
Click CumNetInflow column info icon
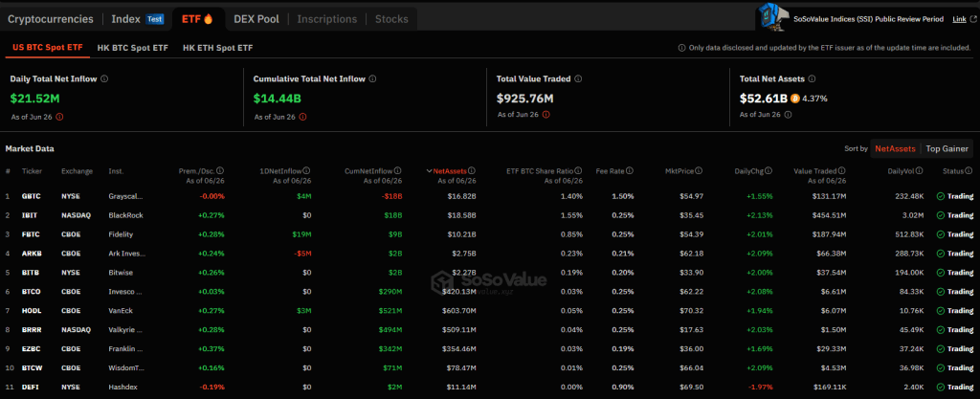point(398,170)
